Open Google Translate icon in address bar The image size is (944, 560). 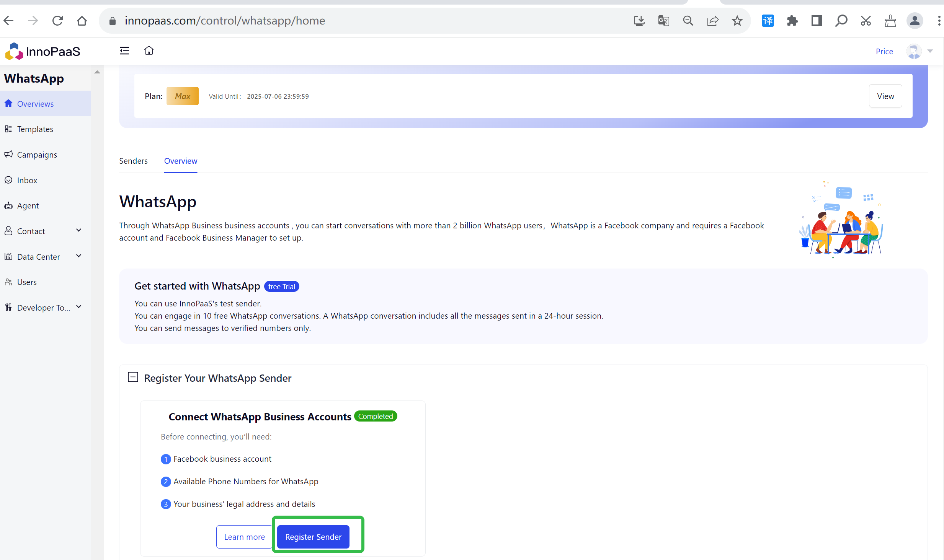pyautogui.click(x=663, y=21)
